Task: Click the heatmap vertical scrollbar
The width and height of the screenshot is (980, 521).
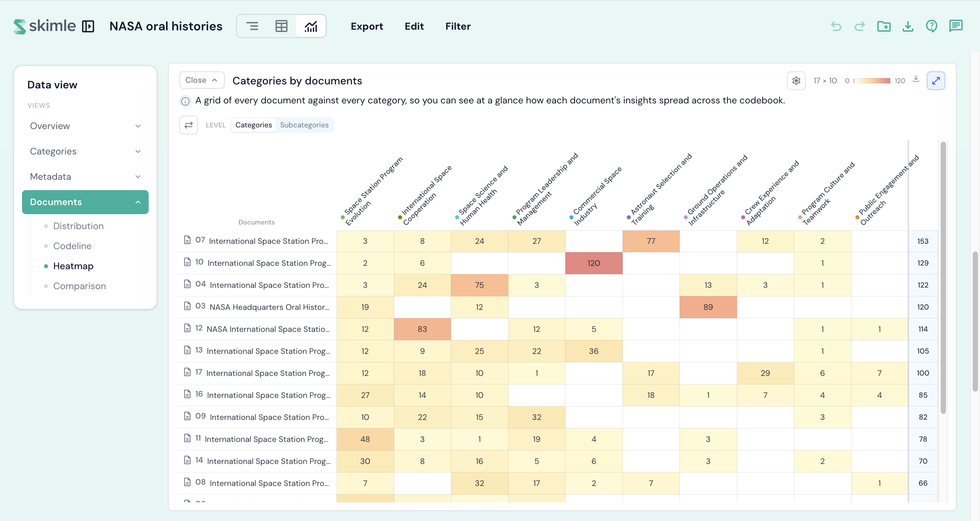Action: [943, 278]
